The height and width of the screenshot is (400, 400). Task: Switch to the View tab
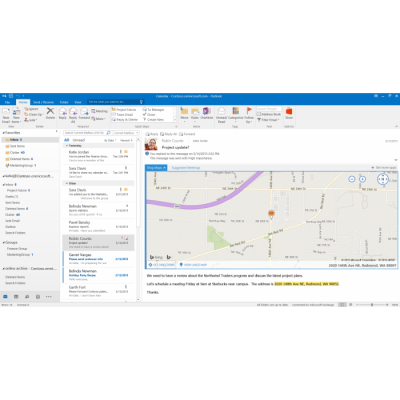(78, 102)
